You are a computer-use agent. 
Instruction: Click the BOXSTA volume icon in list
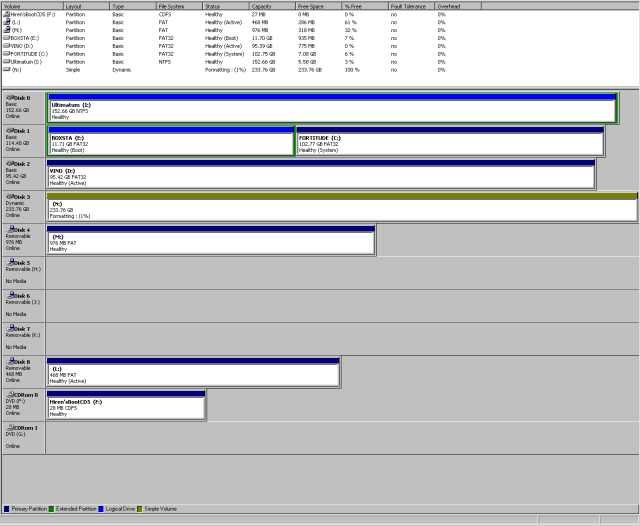pyautogui.click(x=7, y=38)
